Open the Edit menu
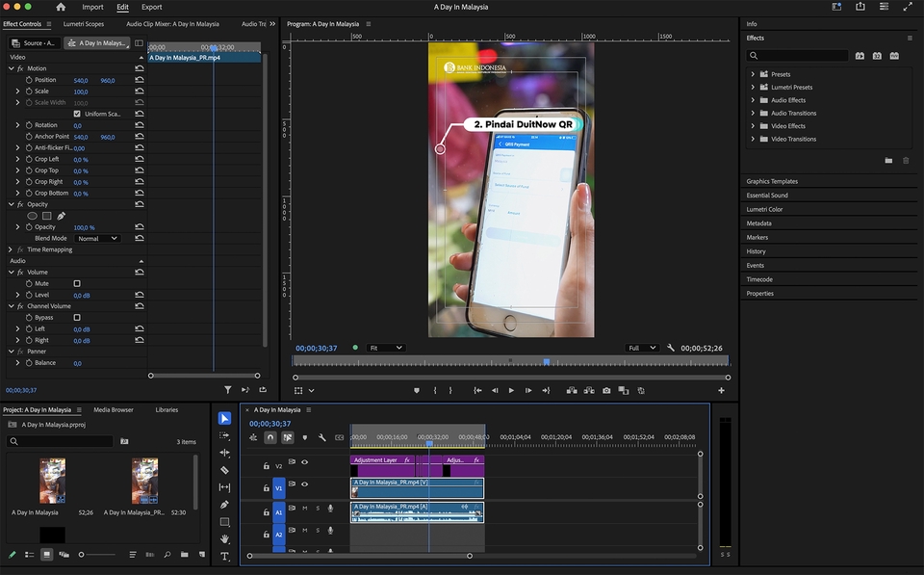This screenshot has height=575, width=924. point(121,7)
